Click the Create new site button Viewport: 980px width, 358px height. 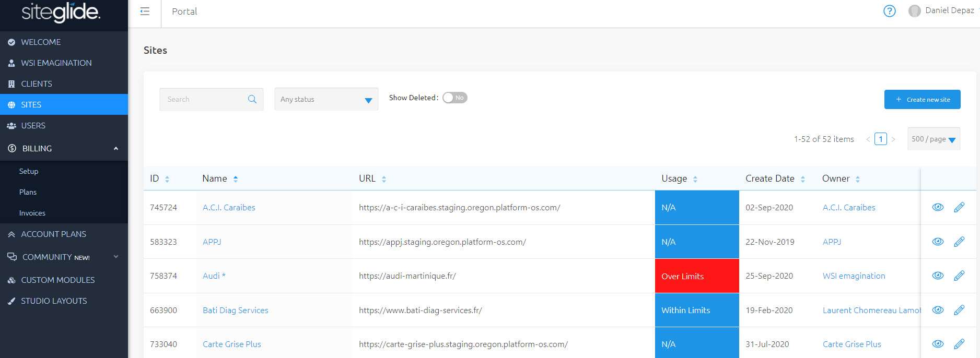tap(922, 99)
